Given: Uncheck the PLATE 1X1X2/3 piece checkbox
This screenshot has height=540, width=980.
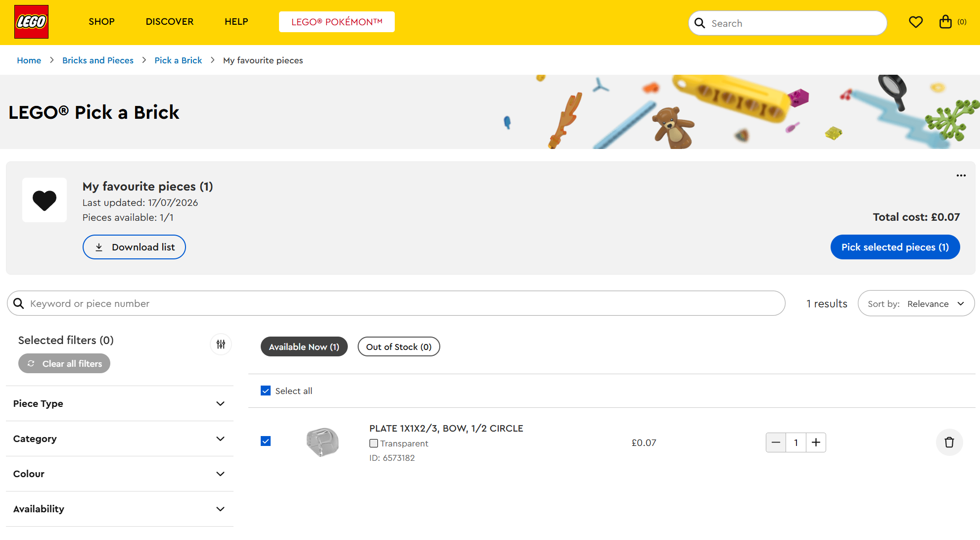Looking at the screenshot, I should 266,441.
